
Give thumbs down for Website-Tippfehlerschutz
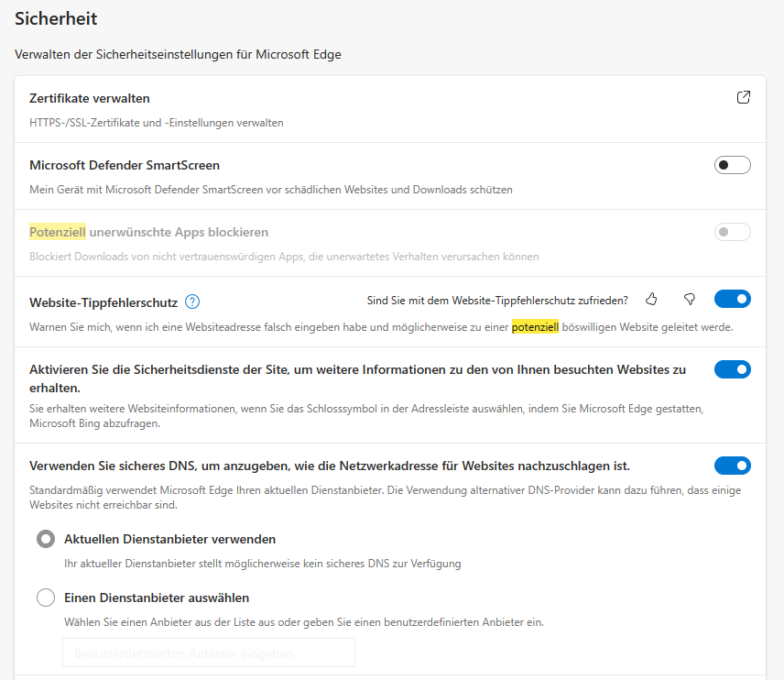(690, 299)
